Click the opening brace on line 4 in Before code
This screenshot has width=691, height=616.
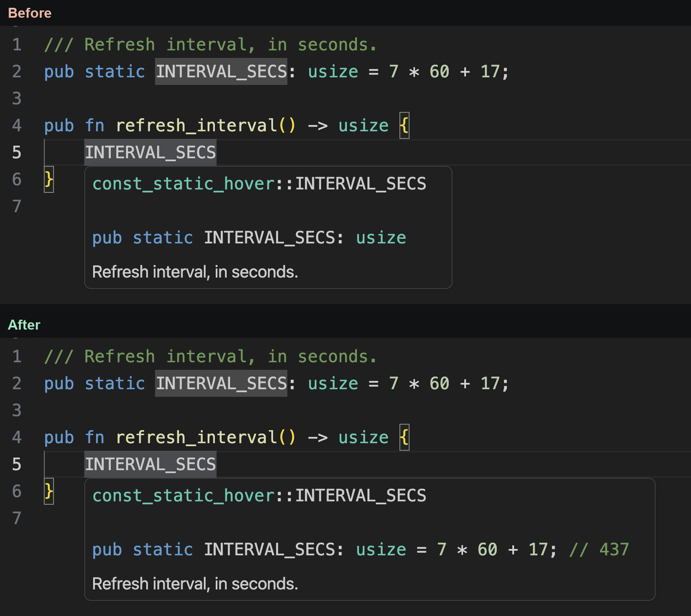(404, 126)
